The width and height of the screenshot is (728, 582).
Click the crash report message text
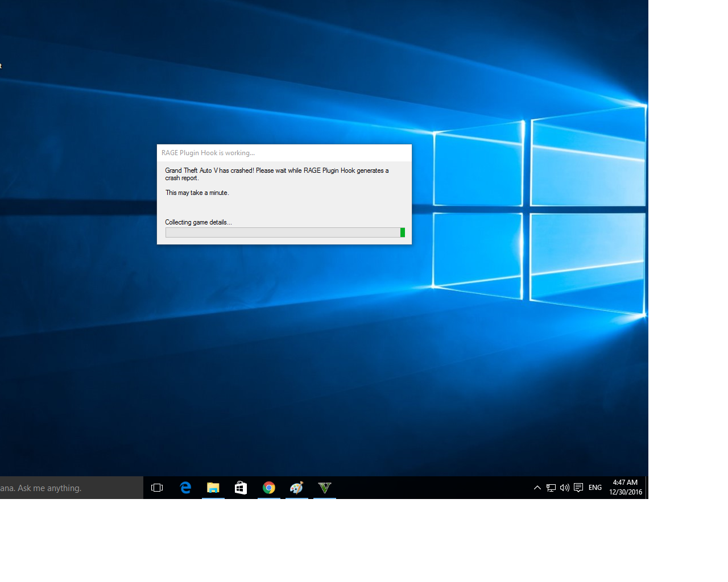[x=277, y=174]
